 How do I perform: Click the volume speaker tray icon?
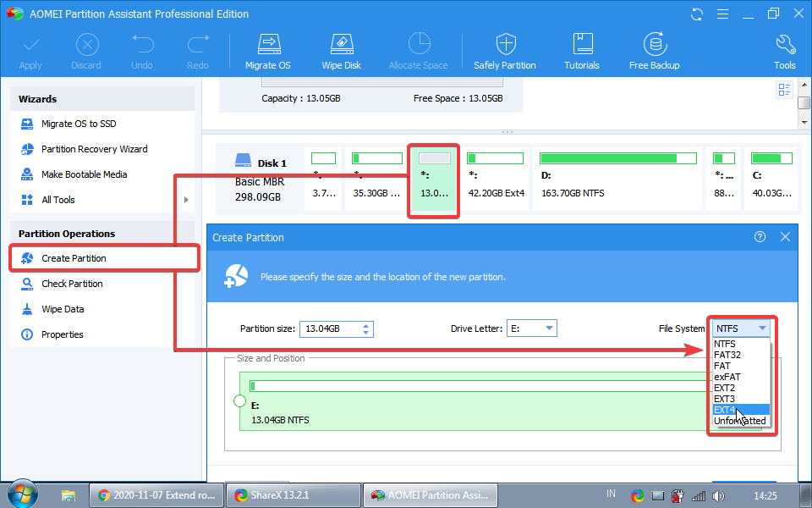tap(718, 496)
